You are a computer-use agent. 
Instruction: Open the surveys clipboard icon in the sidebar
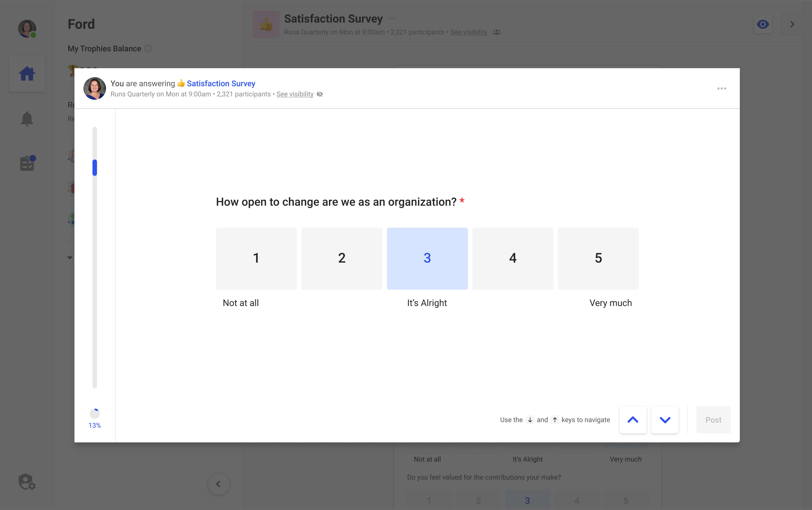click(x=27, y=163)
